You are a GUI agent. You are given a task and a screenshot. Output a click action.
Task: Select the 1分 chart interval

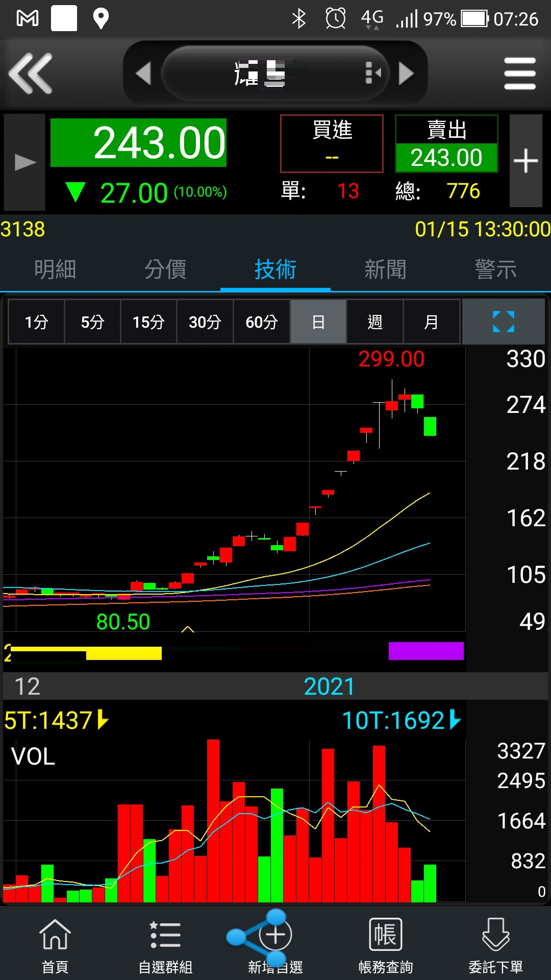click(x=36, y=322)
